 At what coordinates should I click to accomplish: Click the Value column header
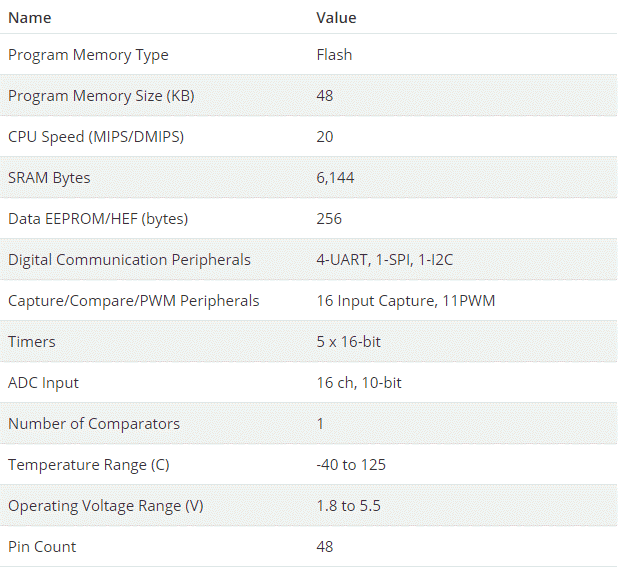tap(336, 18)
